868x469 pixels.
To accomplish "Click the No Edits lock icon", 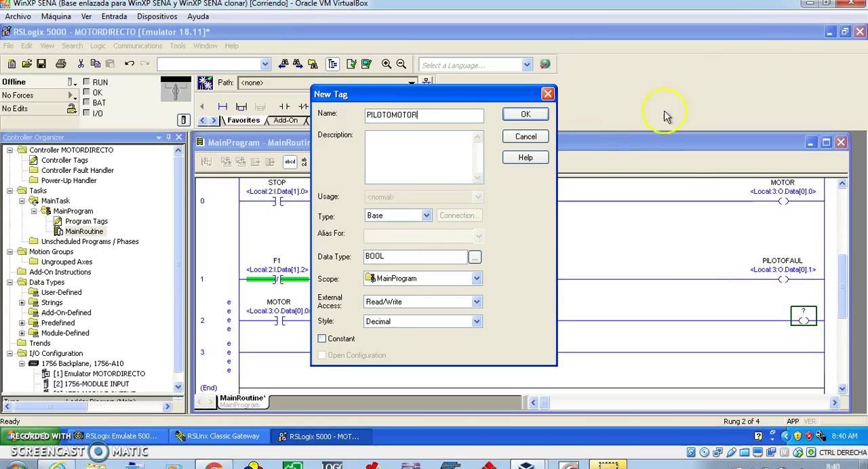I will point(71,108).
